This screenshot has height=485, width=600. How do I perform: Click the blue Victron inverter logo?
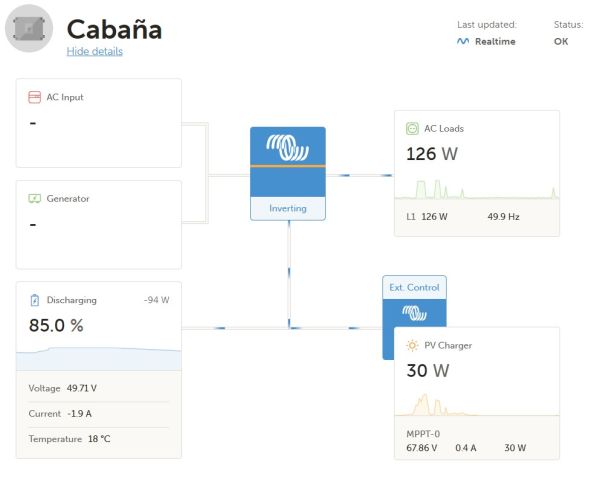coord(287,147)
